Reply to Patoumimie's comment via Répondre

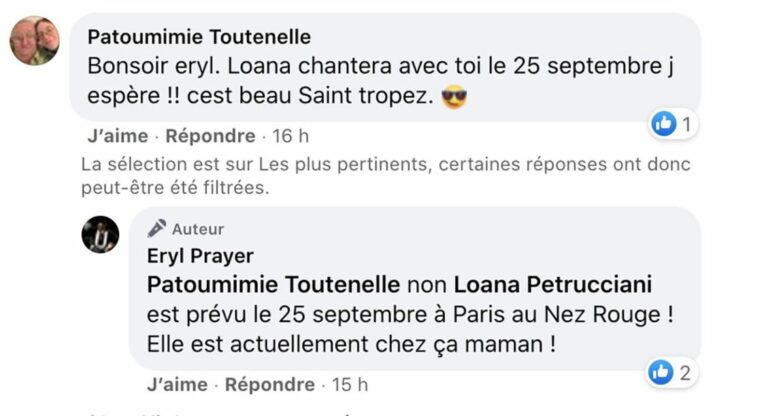click(210, 136)
